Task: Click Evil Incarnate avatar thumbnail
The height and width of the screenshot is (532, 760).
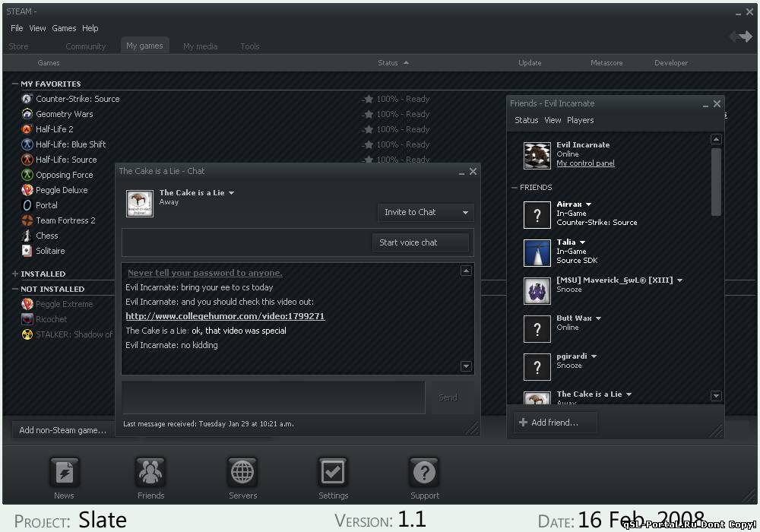Action: tap(537, 156)
